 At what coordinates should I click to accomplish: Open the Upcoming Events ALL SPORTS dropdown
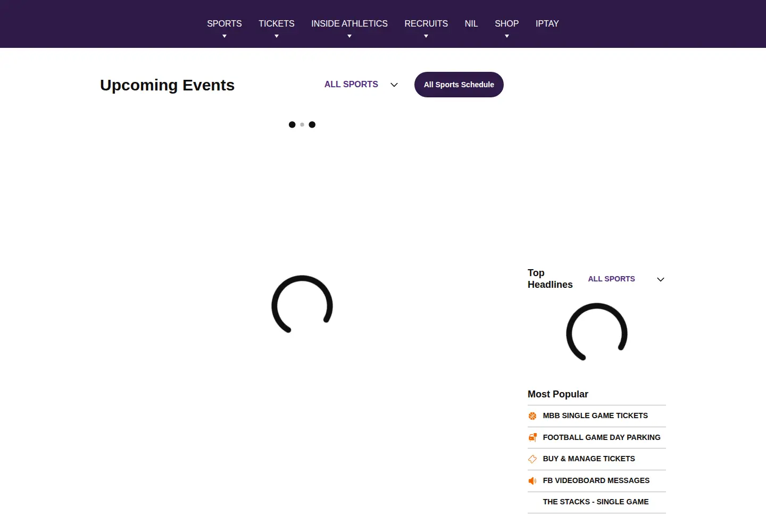point(361,85)
